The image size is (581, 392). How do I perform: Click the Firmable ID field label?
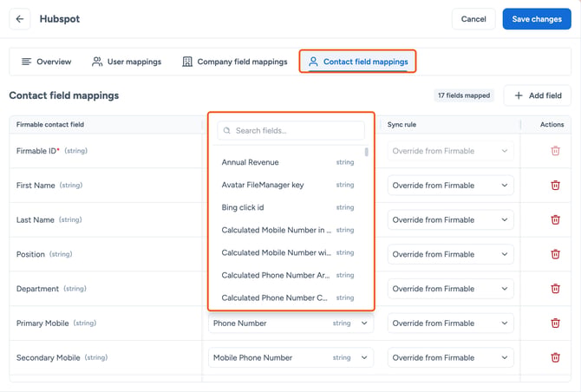point(38,151)
